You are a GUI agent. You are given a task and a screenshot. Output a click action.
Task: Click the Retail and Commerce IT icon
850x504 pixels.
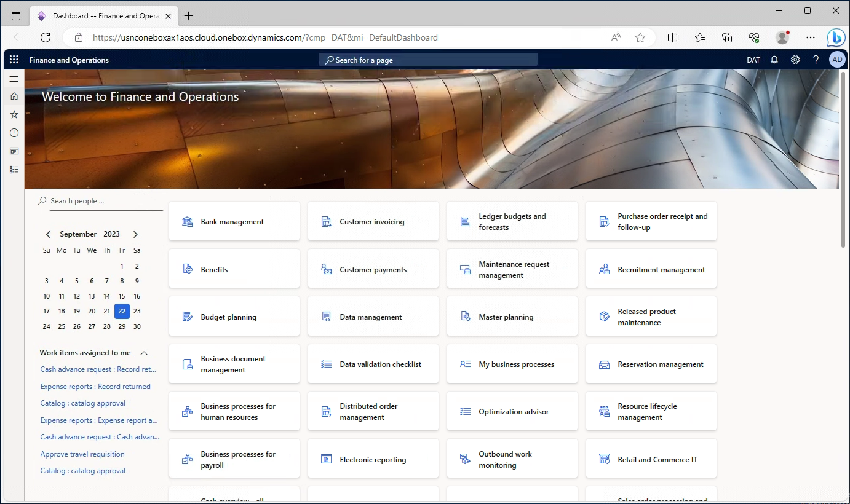pos(605,459)
